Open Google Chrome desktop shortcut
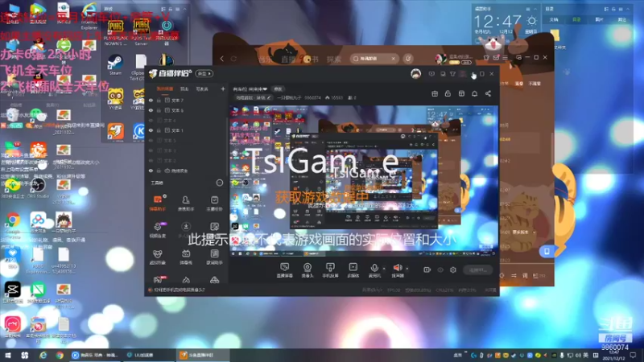The width and height of the screenshot is (644, 362). point(13,224)
